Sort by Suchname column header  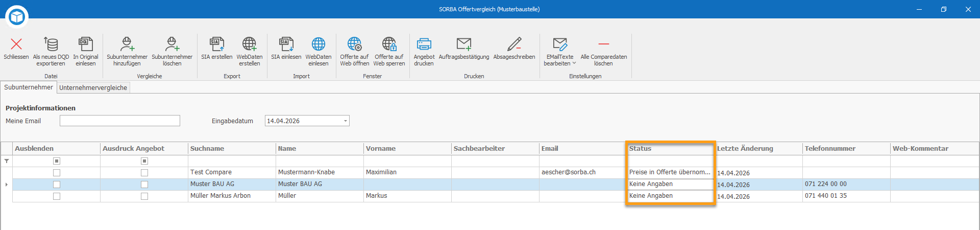[x=232, y=149]
